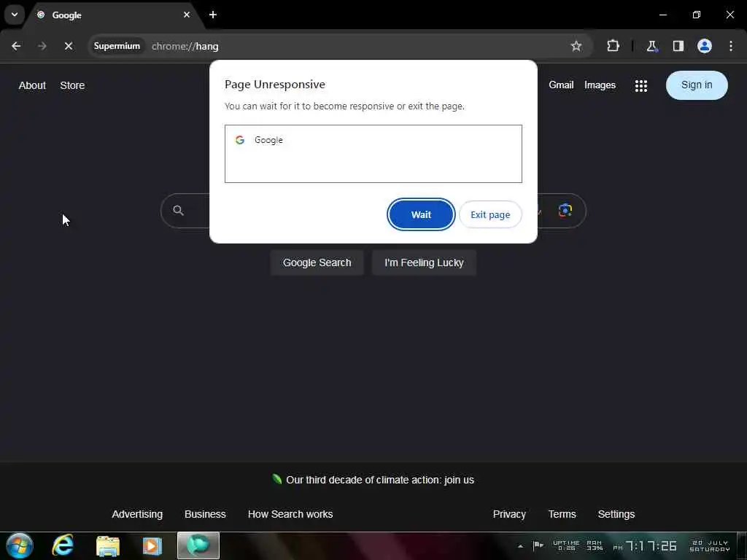Click the Sign in button
The image size is (747, 560).
pos(697,85)
